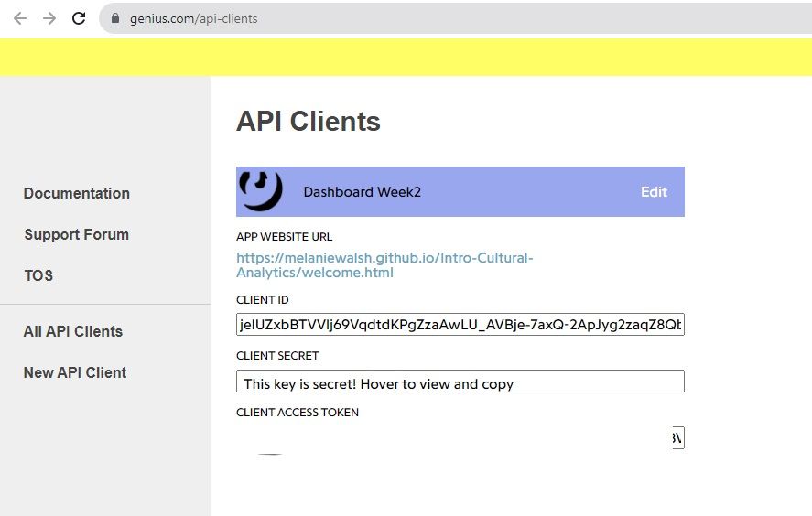812x516 pixels.
Task: Create a New API Client
Action: 75,372
